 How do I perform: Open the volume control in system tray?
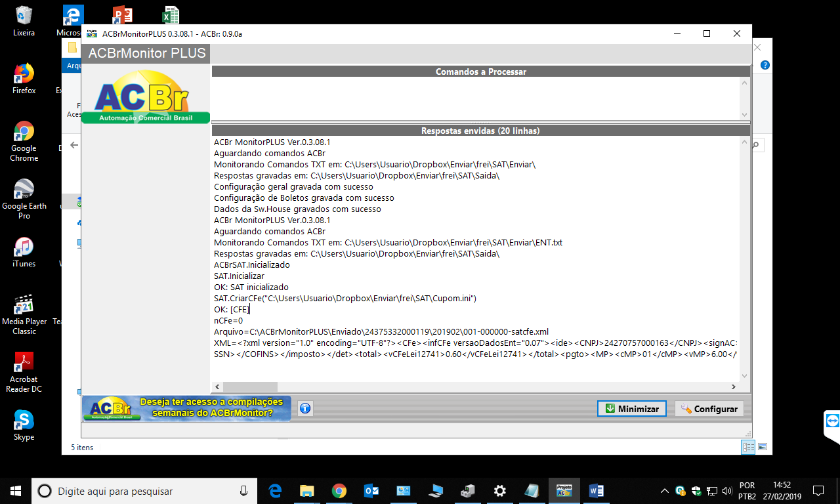[726, 491]
